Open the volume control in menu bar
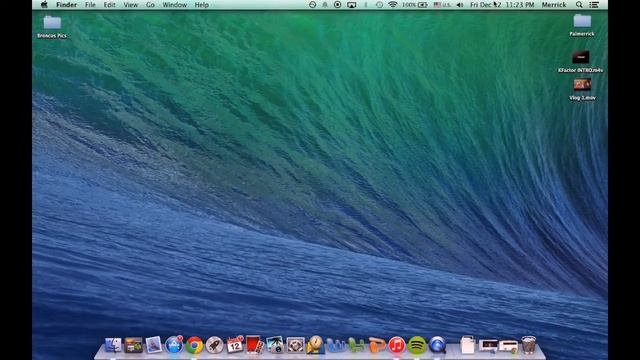The height and width of the screenshot is (360, 640). pyautogui.click(x=460, y=5)
